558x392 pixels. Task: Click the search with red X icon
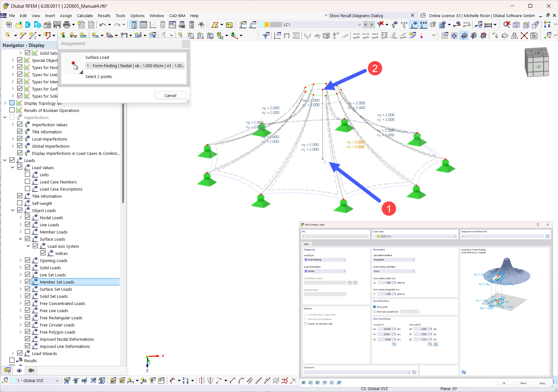pyautogui.click(x=506, y=25)
